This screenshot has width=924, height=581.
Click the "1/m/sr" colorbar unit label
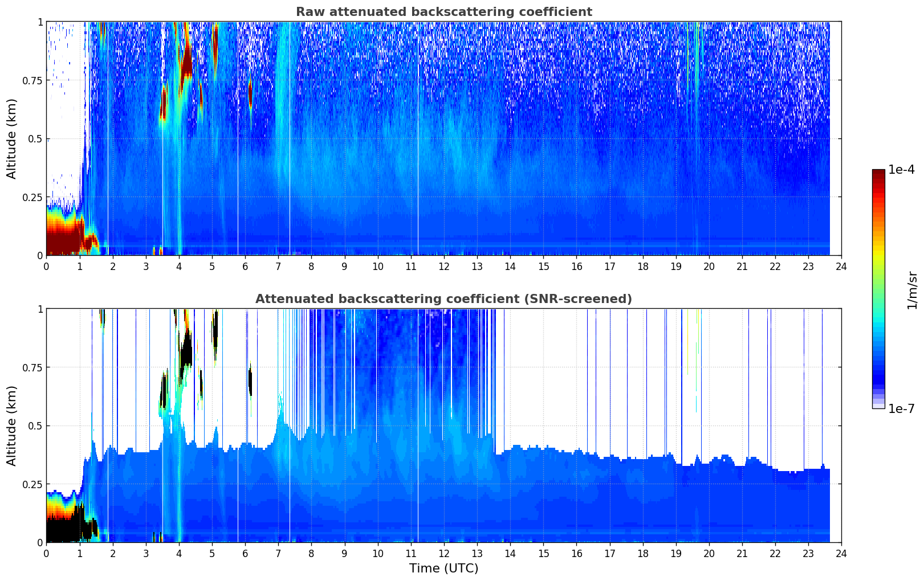click(x=912, y=290)
